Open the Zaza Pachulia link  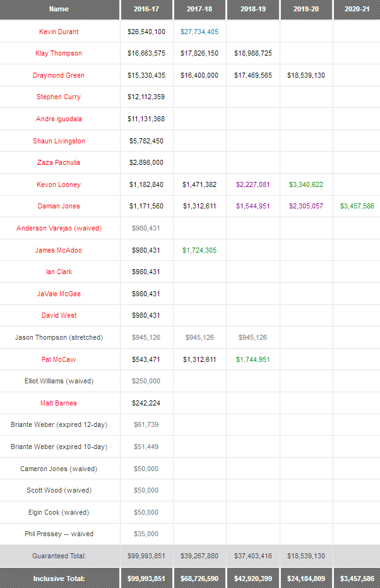59,163
